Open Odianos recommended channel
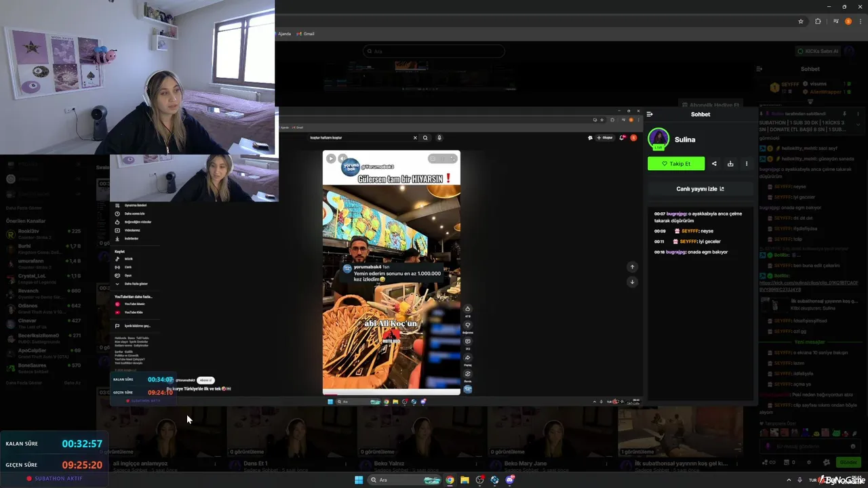The image size is (868, 488). (x=43, y=308)
